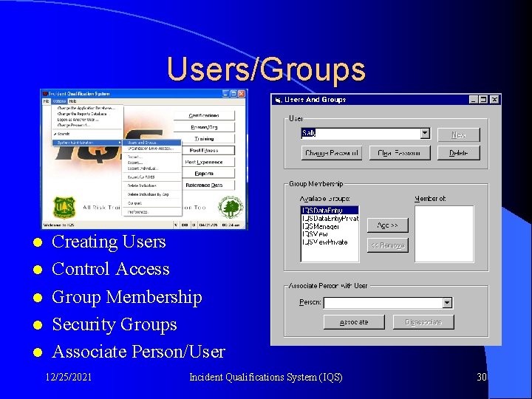This screenshot has width=532, height=399.
Task: Click the Change Password button
Action: pos(332,153)
